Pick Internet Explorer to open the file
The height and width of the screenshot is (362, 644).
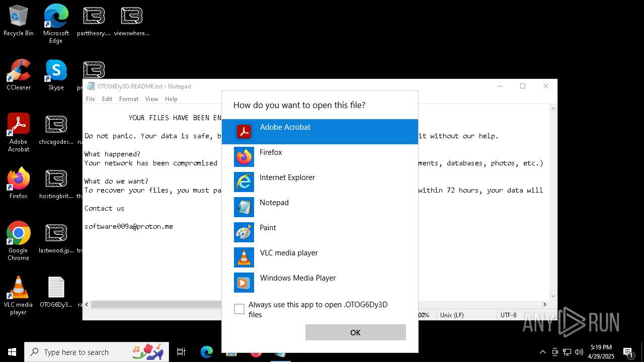tap(319, 182)
